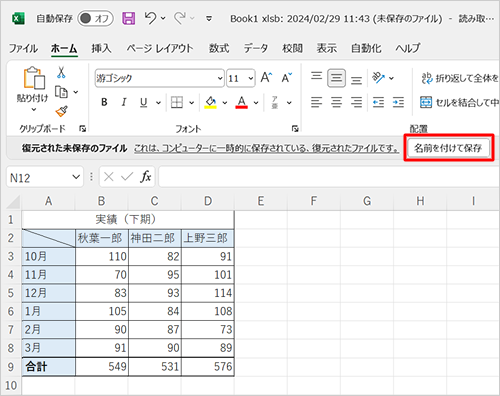
Task: Click the Center alignment icon
Action: [x=336, y=102]
